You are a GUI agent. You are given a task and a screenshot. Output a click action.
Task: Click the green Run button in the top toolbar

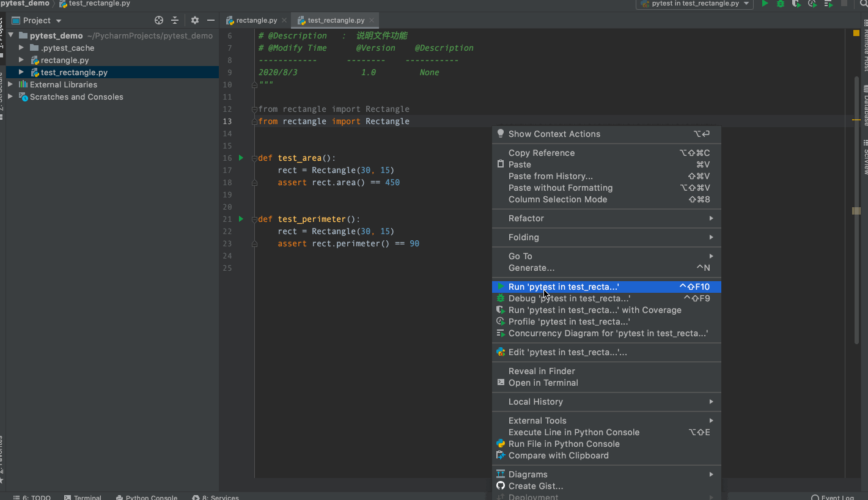point(765,4)
